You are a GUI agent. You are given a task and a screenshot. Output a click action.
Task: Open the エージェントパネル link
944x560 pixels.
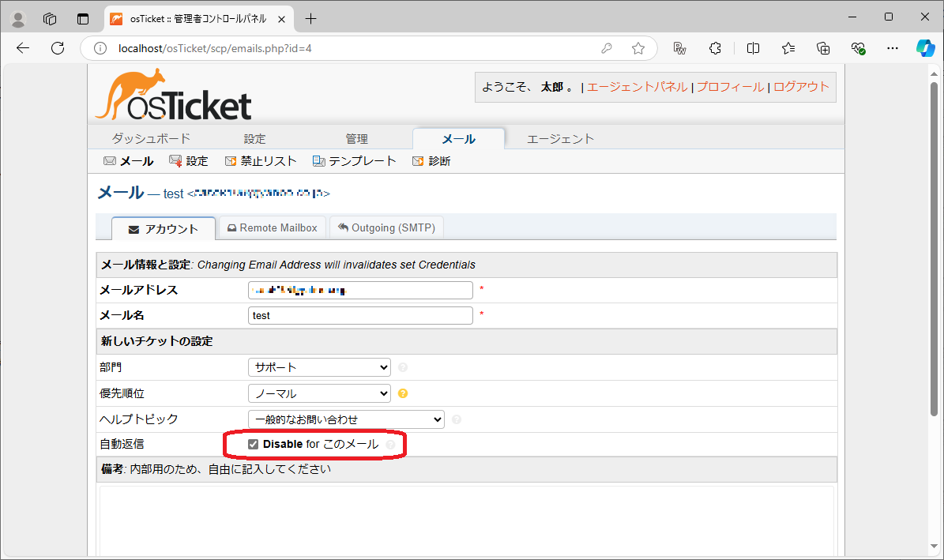[637, 87]
